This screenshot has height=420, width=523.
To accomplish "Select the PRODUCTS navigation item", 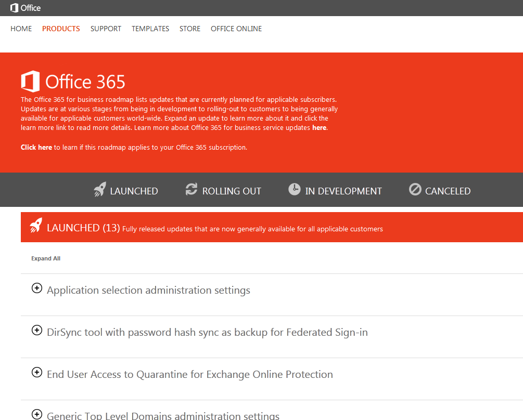I will [x=61, y=29].
